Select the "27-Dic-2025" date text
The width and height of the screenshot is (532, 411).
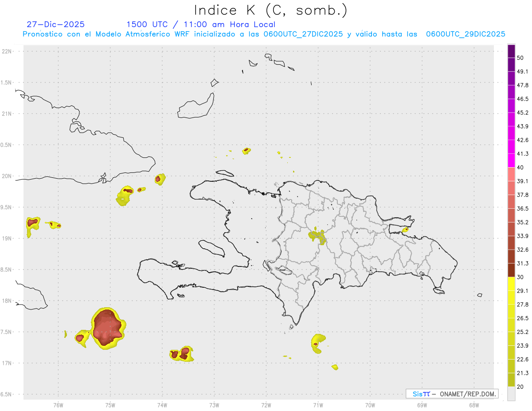[x=55, y=24]
